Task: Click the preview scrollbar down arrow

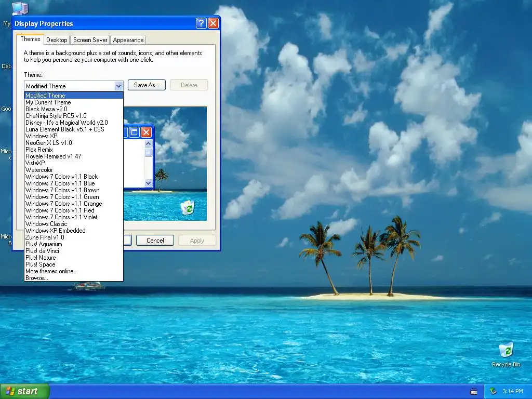Action: point(148,183)
